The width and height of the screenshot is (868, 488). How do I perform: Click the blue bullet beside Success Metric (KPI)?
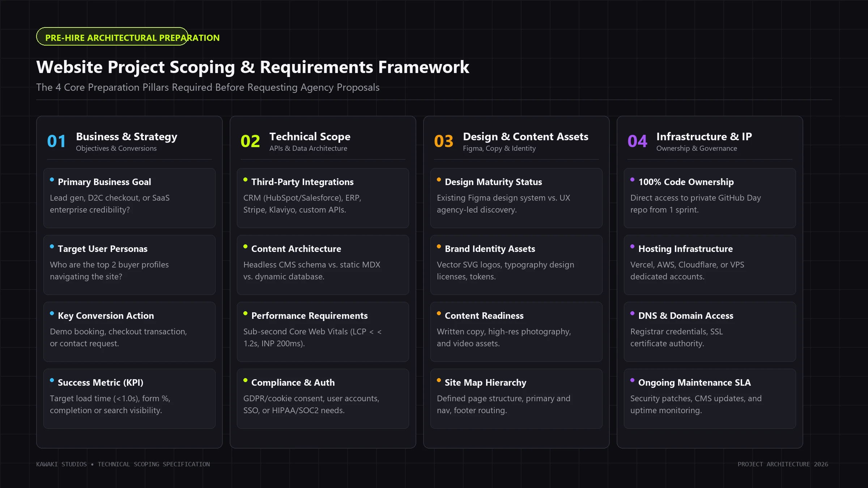52,380
